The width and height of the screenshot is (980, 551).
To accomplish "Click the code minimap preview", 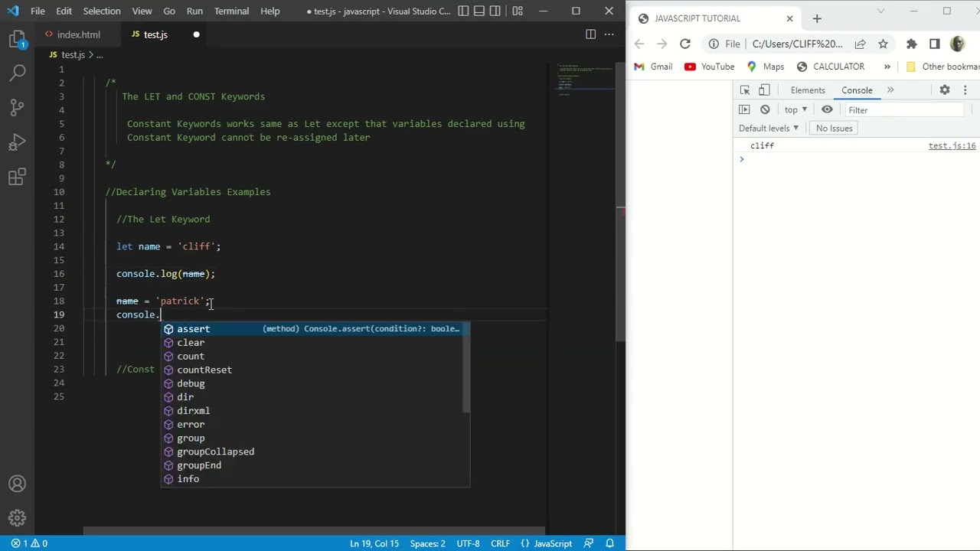I will tap(586, 79).
